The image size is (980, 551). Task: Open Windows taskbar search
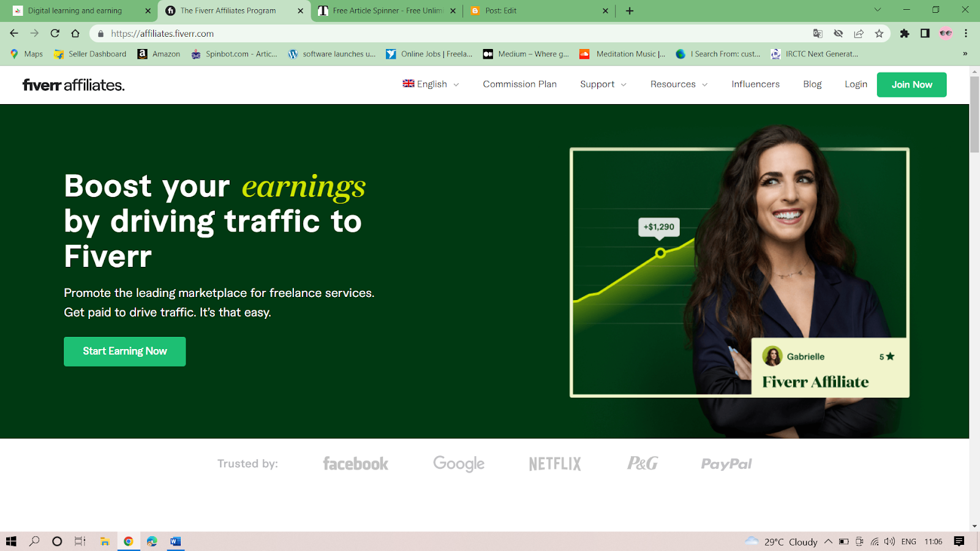tap(34, 541)
